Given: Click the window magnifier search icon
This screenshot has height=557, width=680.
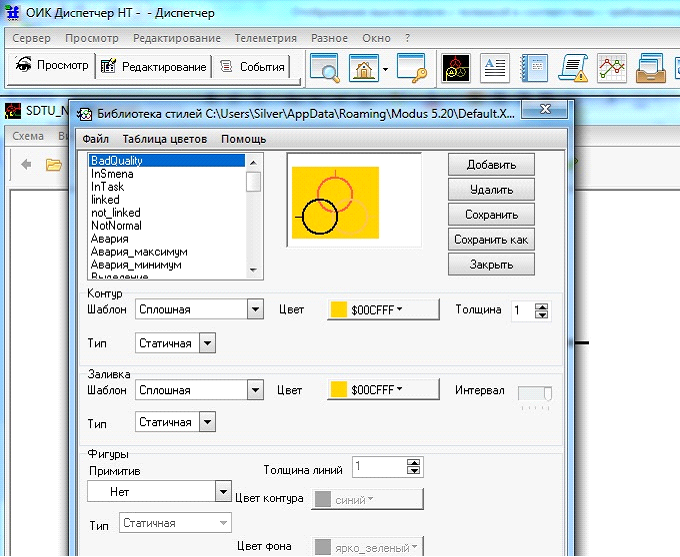Looking at the screenshot, I should click(325, 68).
